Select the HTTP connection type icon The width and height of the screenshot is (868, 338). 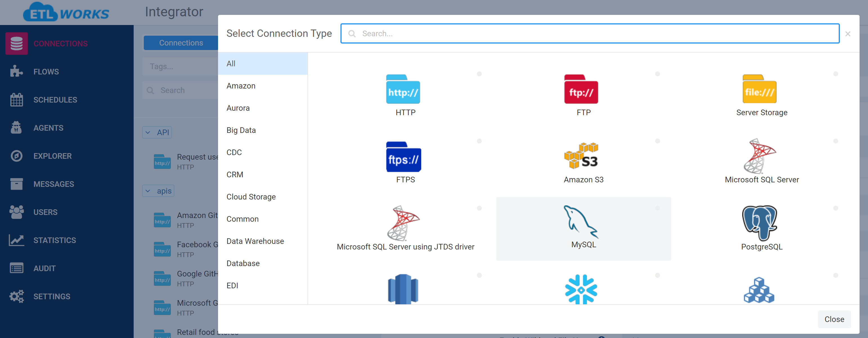click(403, 89)
